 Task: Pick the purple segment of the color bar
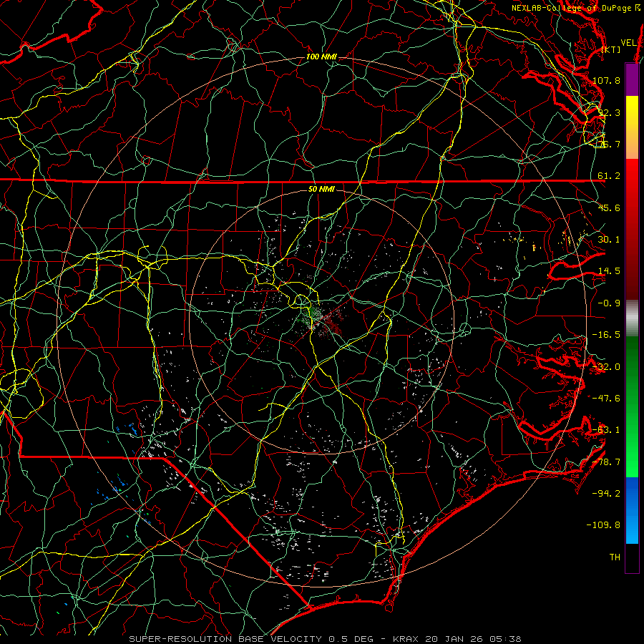tap(632, 79)
